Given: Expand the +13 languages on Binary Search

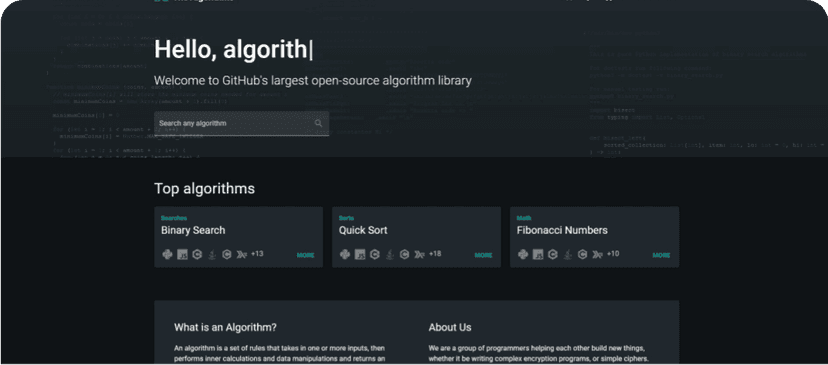Looking at the screenshot, I should (x=257, y=254).
